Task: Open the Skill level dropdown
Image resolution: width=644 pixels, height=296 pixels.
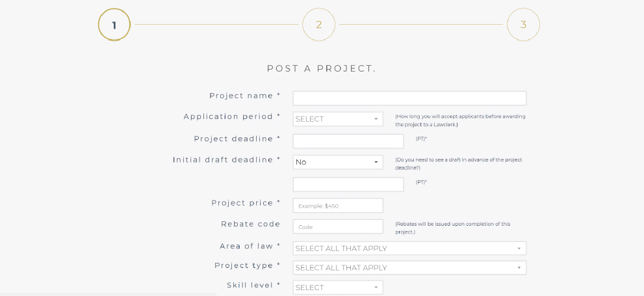Action: point(338,288)
